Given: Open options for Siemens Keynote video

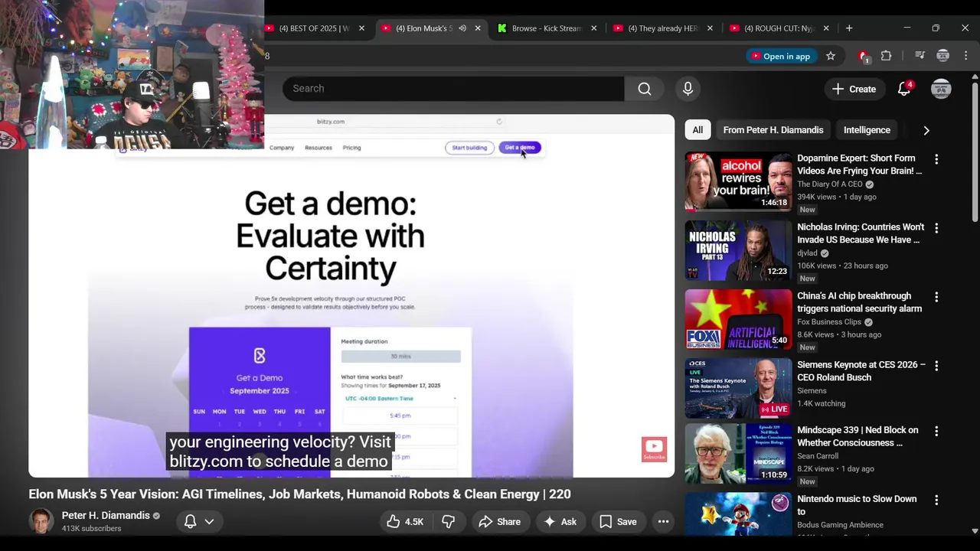Looking at the screenshot, I should pyautogui.click(x=936, y=366).
